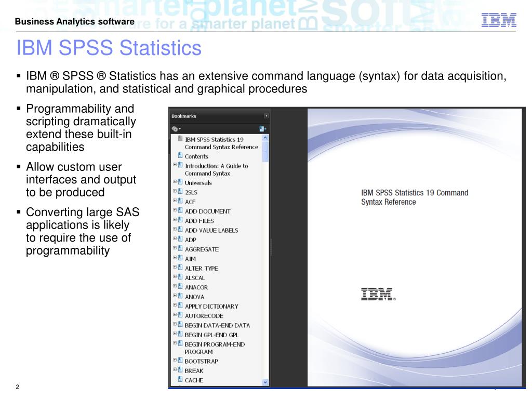
Task: Click the Bookmarks panel title
Action: click(x=183, y=116)
